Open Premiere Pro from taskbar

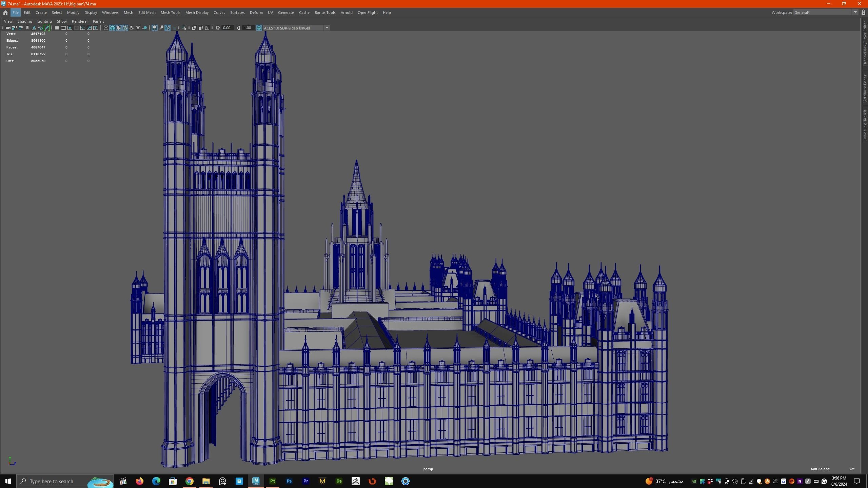(x=305, y=481)
